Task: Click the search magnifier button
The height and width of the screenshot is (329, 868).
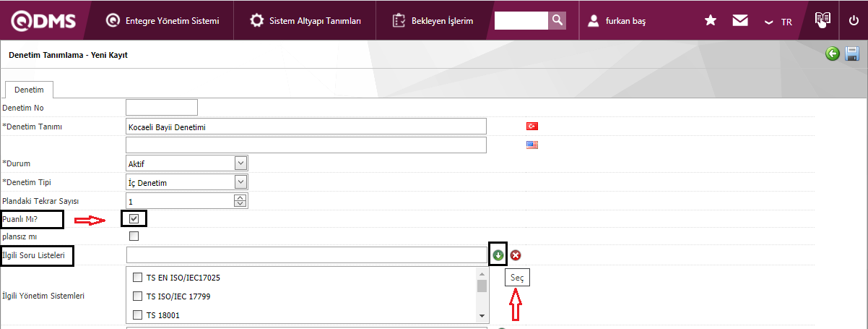Action: coord(557,20)
